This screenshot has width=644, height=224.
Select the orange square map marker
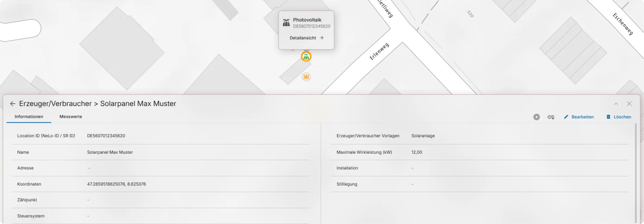[x=306, y=77]
